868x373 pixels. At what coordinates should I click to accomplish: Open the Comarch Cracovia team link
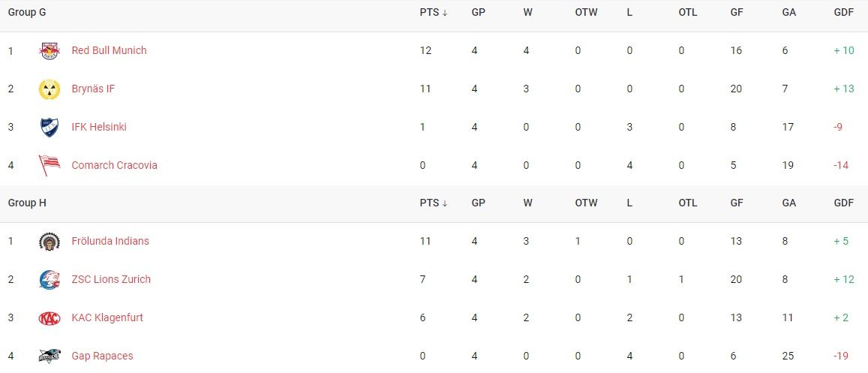[114, 165]
